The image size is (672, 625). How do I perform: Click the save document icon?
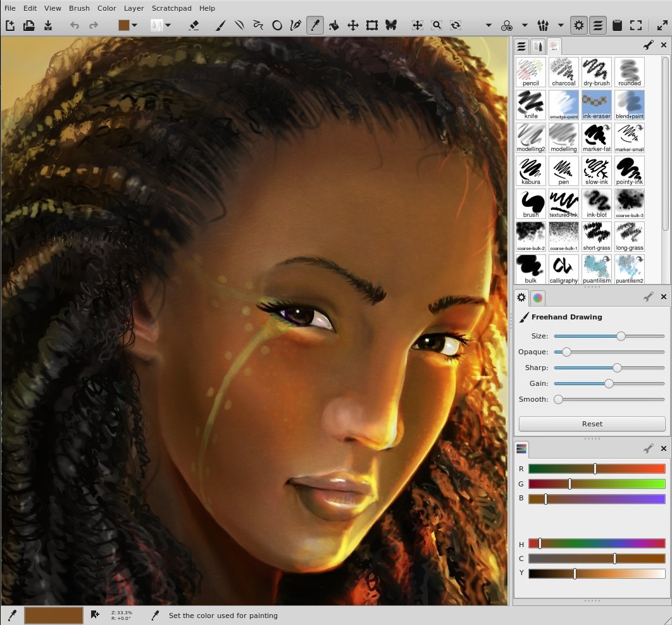coord(48,25)
